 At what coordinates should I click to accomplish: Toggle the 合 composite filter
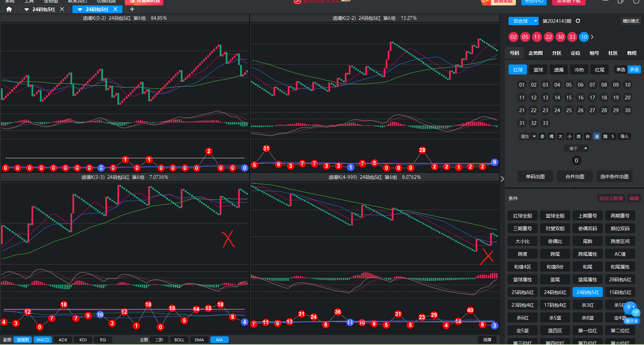[588, 137]
